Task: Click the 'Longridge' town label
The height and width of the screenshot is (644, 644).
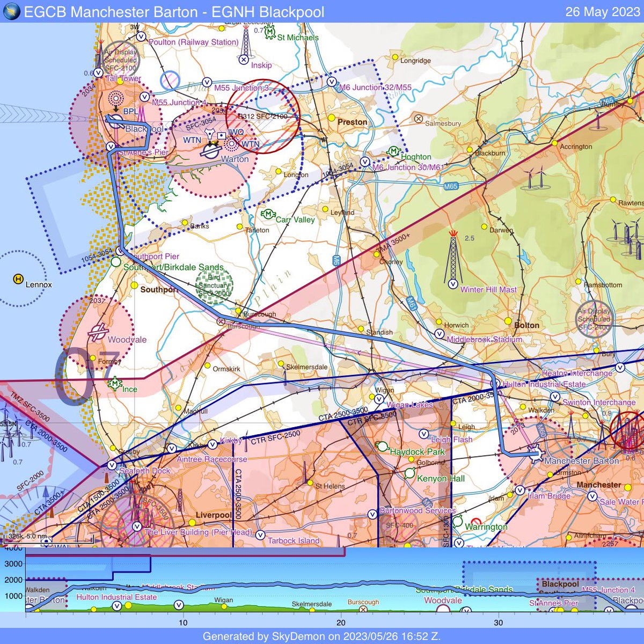Action: (x=415, y=61)
